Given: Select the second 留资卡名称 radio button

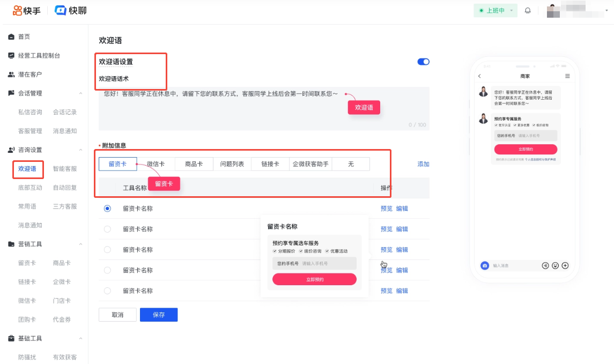Looking at the screenshot, I should coord(108,229).
